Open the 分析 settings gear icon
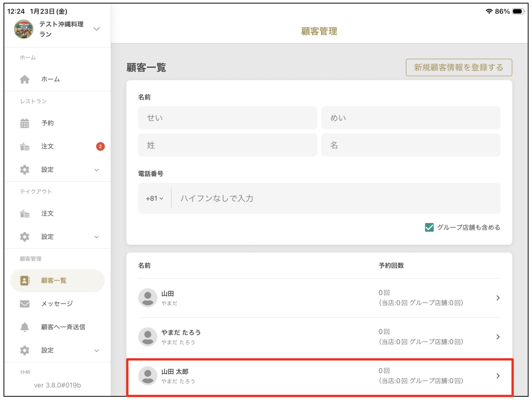532x400 pixels. (24, 350)
